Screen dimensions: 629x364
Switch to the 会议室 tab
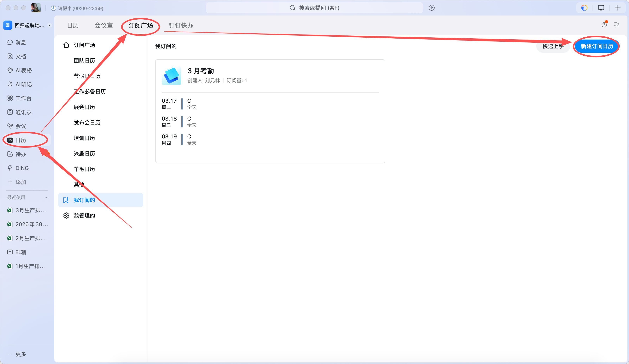click(x=104, y=26)
